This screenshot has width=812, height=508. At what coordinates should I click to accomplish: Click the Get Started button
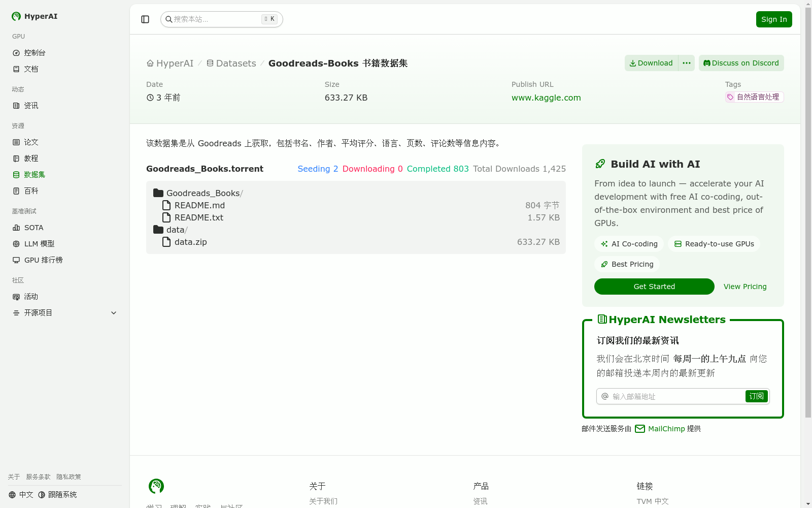click(654, 287)
